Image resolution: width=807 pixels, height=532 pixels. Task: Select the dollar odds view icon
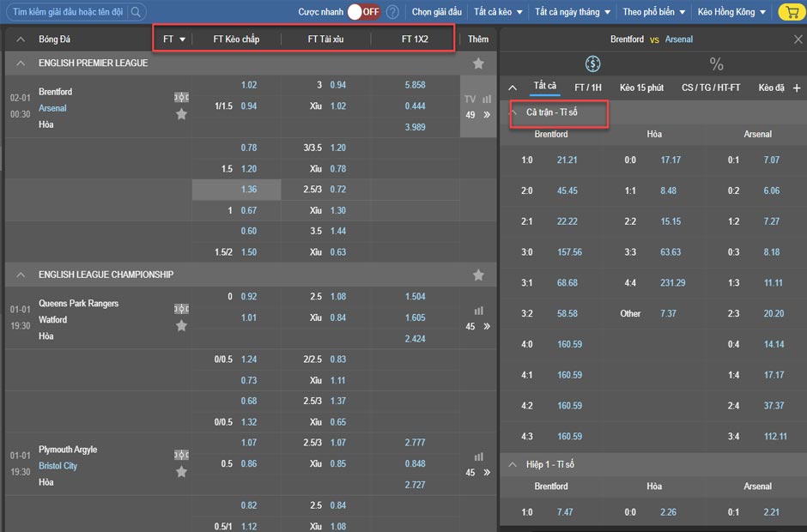[x=592, y=63]
